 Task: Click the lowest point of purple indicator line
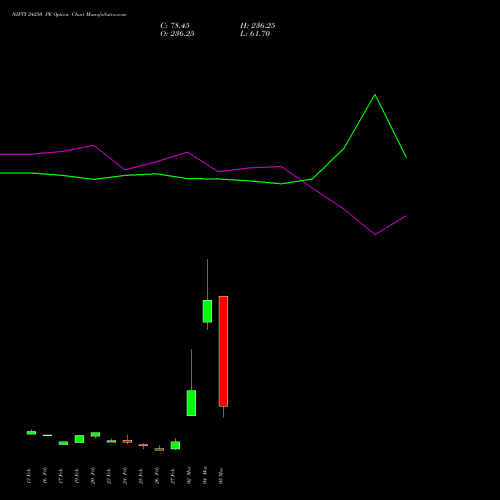point(375,234)
